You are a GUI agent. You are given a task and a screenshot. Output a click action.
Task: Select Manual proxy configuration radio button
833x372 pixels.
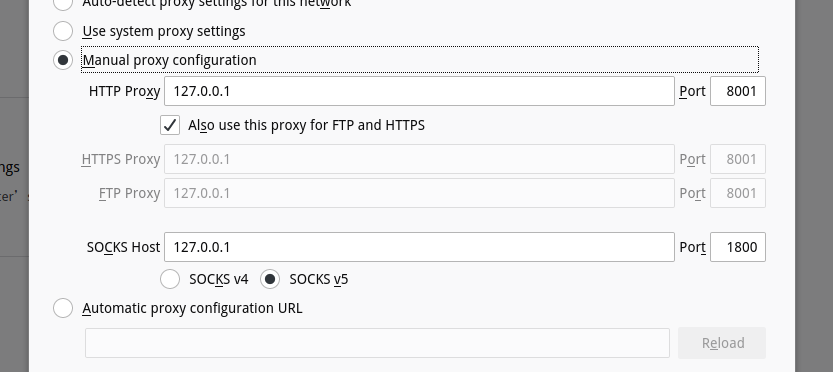tap(63, 60)
